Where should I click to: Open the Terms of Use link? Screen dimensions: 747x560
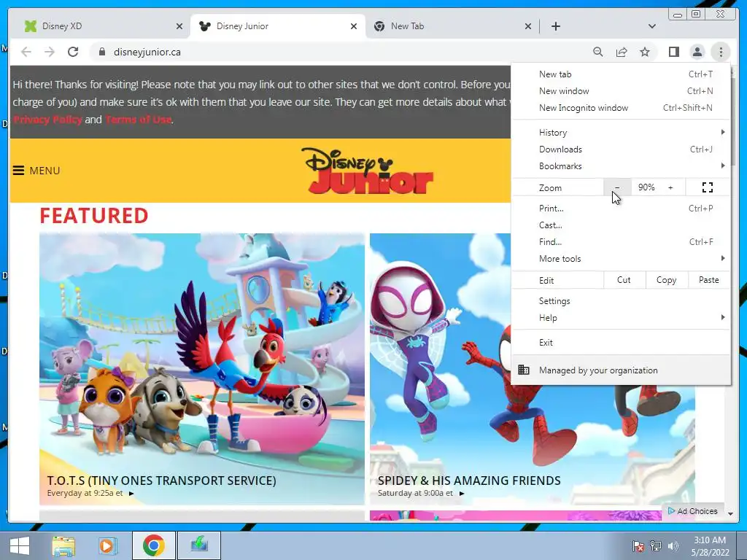[x=138, y=120]
